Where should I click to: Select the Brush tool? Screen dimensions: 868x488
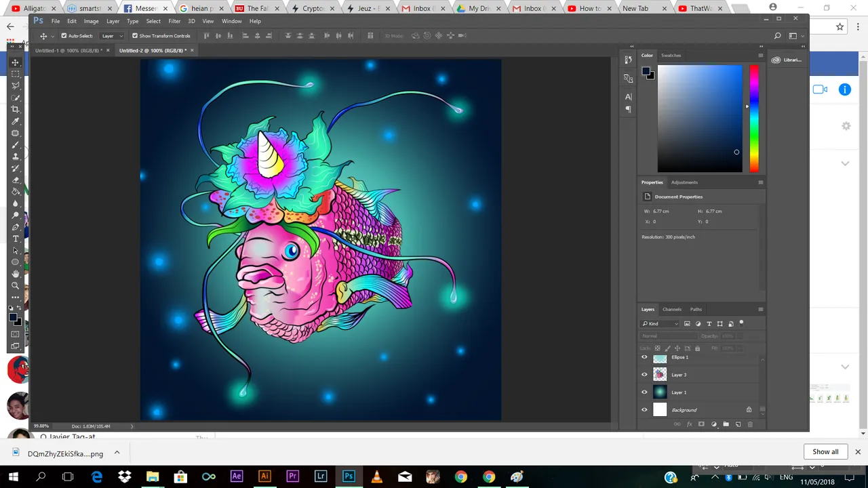coord(15,145)
